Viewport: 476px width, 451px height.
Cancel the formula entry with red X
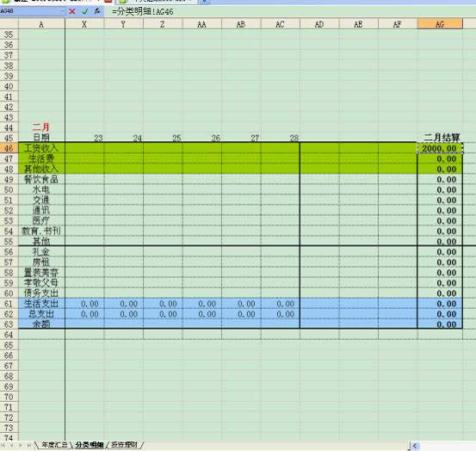click(72, 11)
